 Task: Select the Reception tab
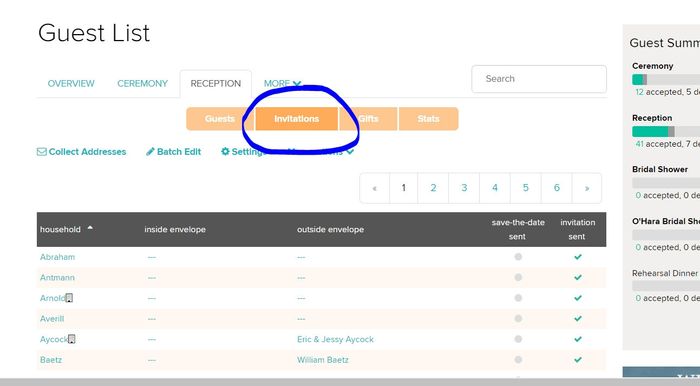point(216,83)
